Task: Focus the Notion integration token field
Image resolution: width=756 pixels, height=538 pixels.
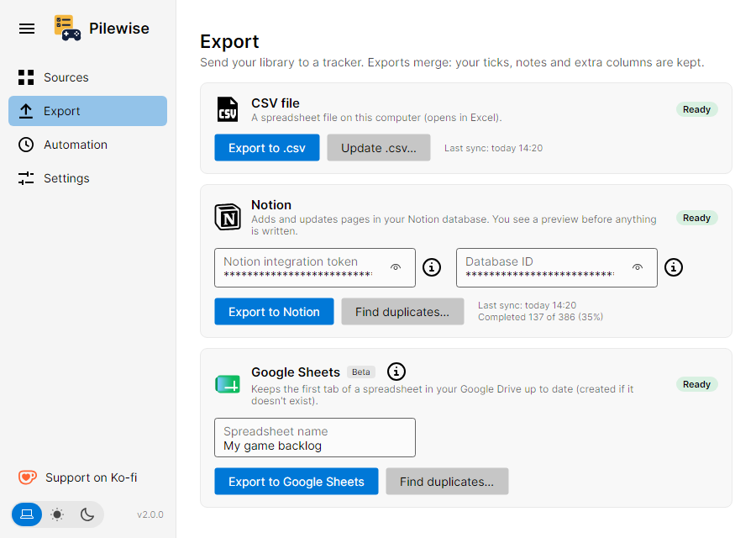Action: coord(315,268)
